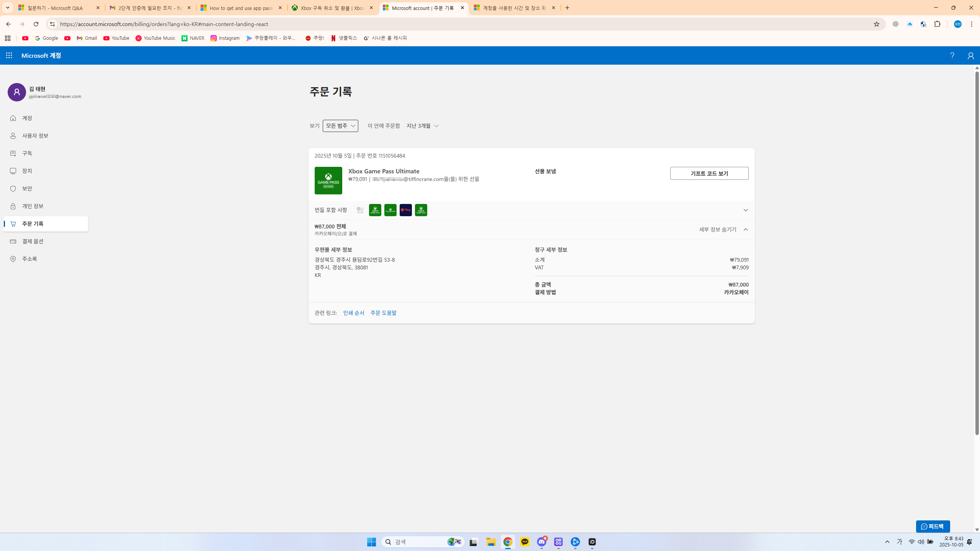Show hidden system tray icons
The image size is (980, 551).
[887, 542]
